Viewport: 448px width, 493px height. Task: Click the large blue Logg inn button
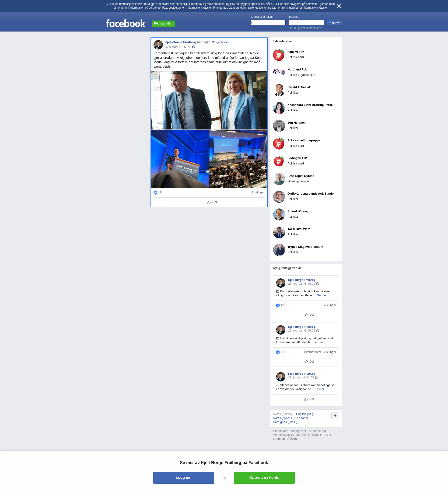tap(183, 478)
